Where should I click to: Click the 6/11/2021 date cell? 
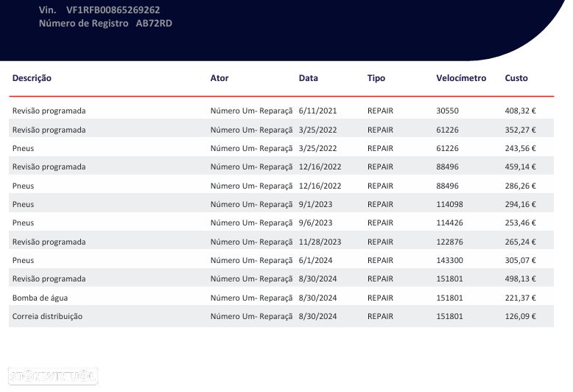pyautogui.click(x=318, y=111)
